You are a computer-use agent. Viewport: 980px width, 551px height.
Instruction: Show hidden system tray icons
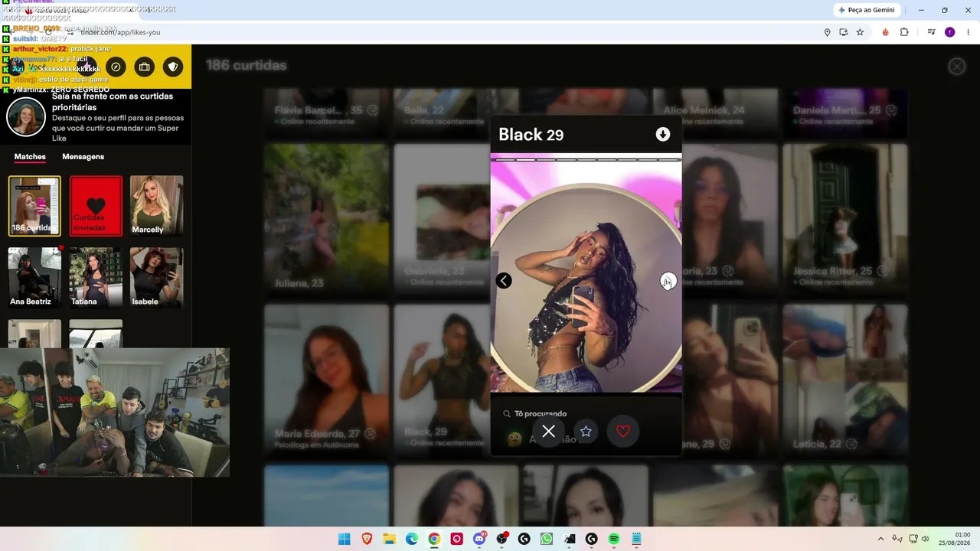click(880, 540)
